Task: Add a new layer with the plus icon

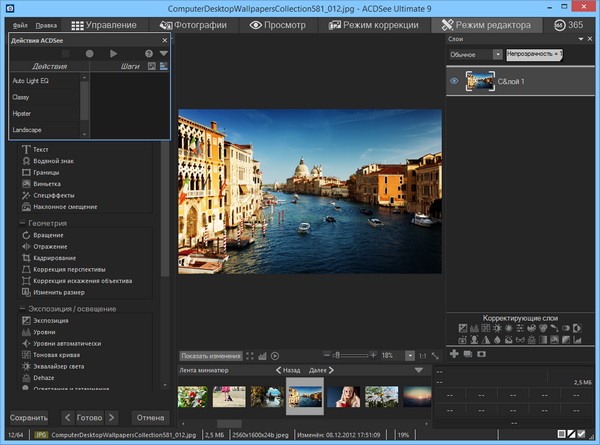Action: tap(454, 354)
